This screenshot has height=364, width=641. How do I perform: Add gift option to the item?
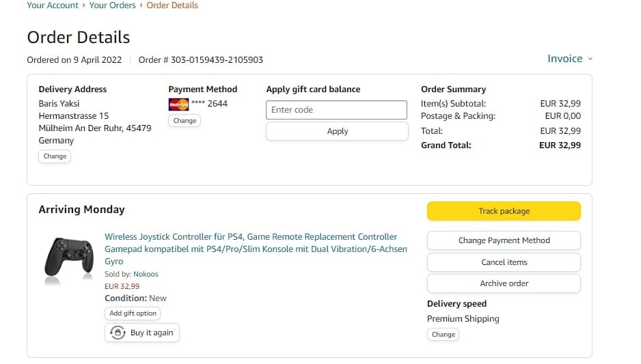pyautogui.click(x=133, y=313)
